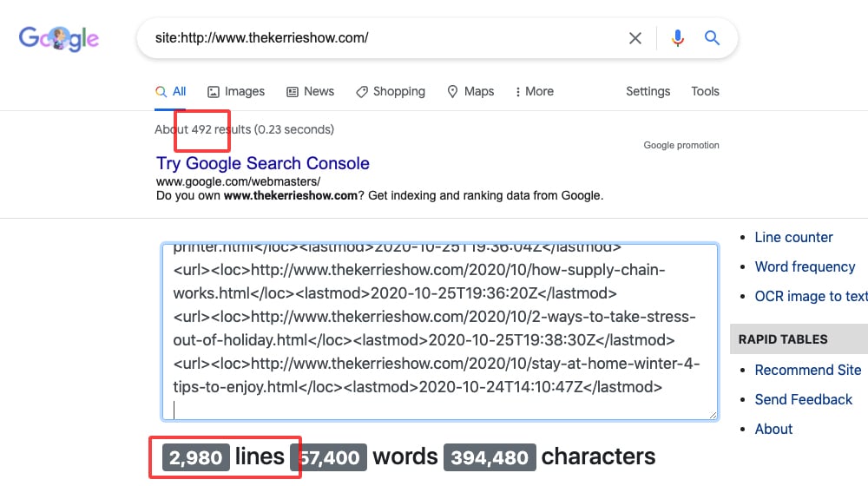Screen dimensions: 868x486
Task: Open the Line counter link
Action: 793,238
